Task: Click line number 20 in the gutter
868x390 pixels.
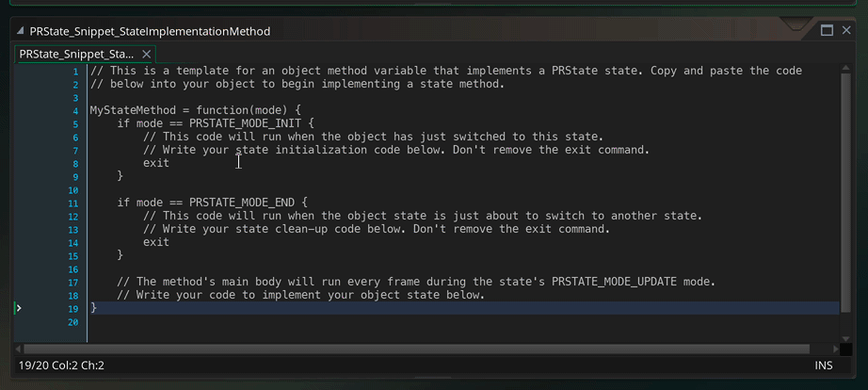Action: [x=73, y=321]
